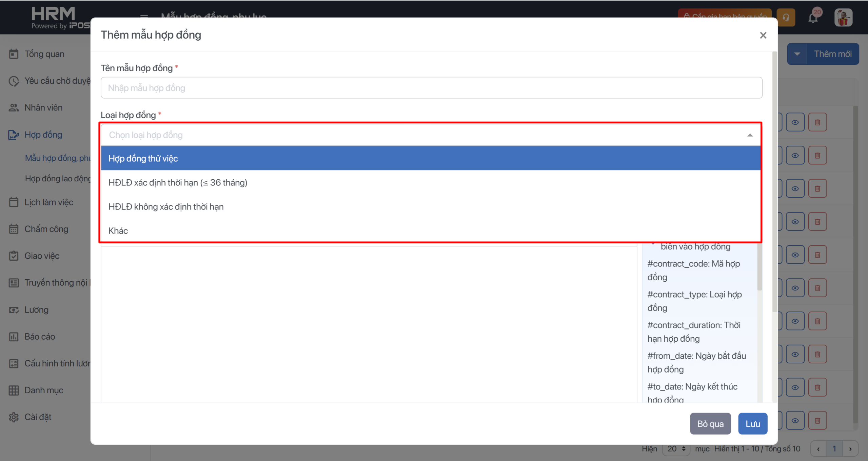Image resolution: width=868 pixels, height=461 pixels.
Task: Click the Tên mẫu hợp đồng input field
Action: click(x=431, y=88)
